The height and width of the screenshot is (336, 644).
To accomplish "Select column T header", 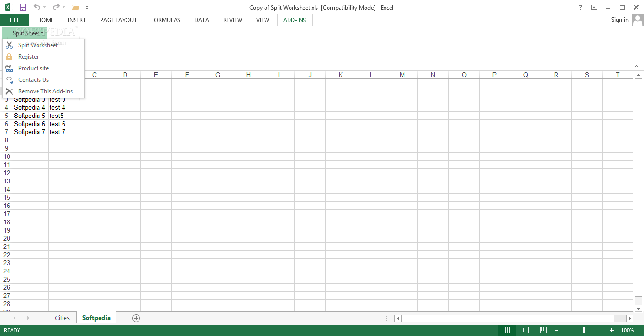I will coord(618,75).
